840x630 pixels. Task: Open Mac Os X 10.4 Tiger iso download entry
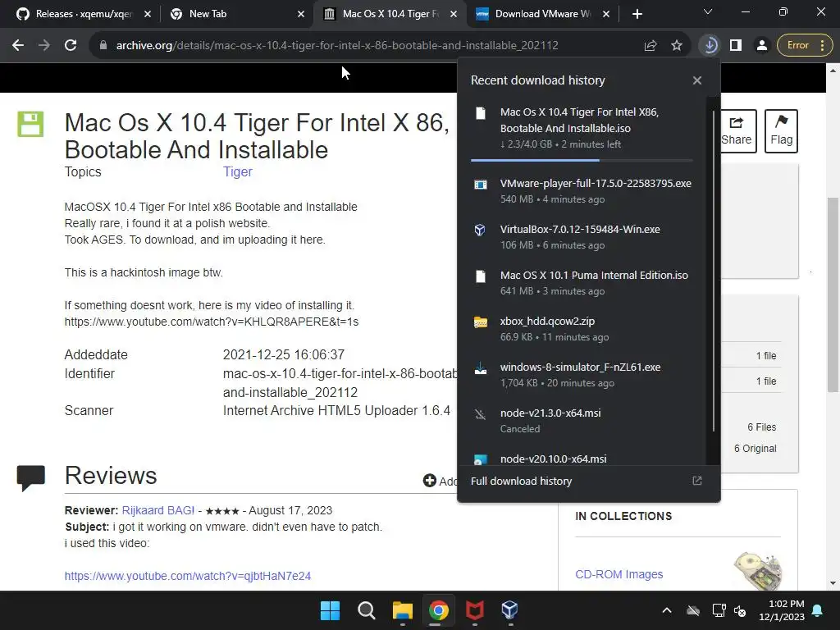[582, 129]
